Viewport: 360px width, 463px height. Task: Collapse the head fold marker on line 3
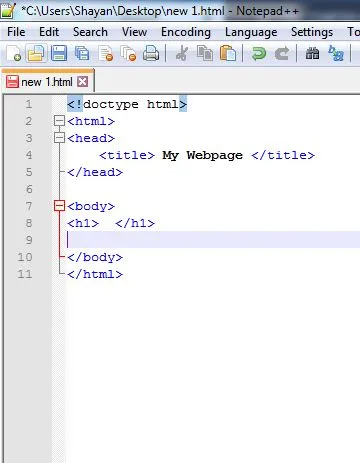(x=59, y=138)
